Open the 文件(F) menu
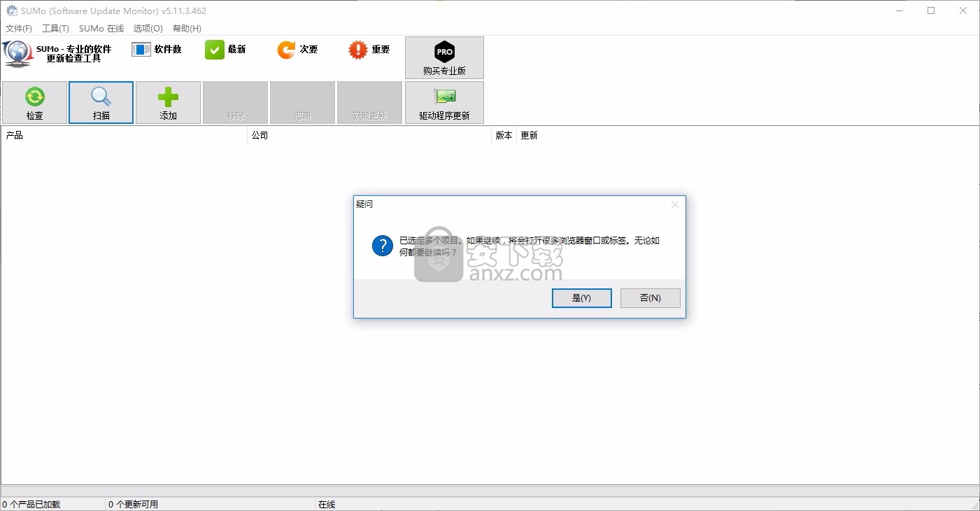Viewport: 980px width, 511px height. pyautogui.click(x=19, y=29)
